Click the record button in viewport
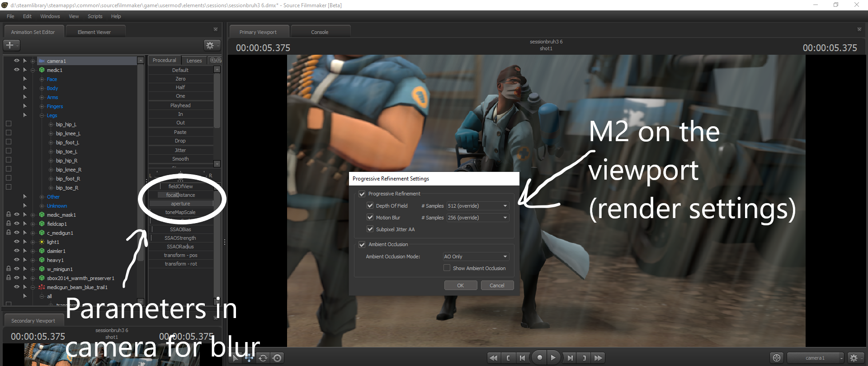The height and width of the screenshot is (366, 868). (x=539, y=357)
